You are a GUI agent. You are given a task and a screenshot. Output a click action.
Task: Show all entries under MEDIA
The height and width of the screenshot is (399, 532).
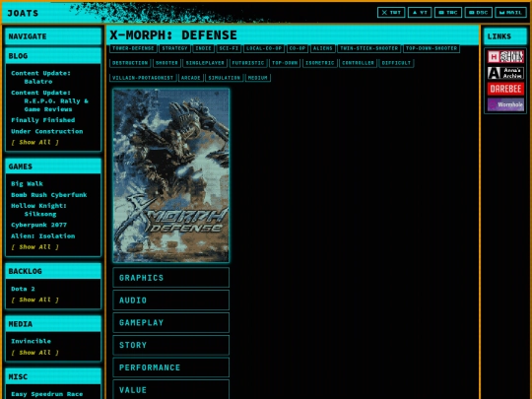pyautogui.click(x=34, y=353)
